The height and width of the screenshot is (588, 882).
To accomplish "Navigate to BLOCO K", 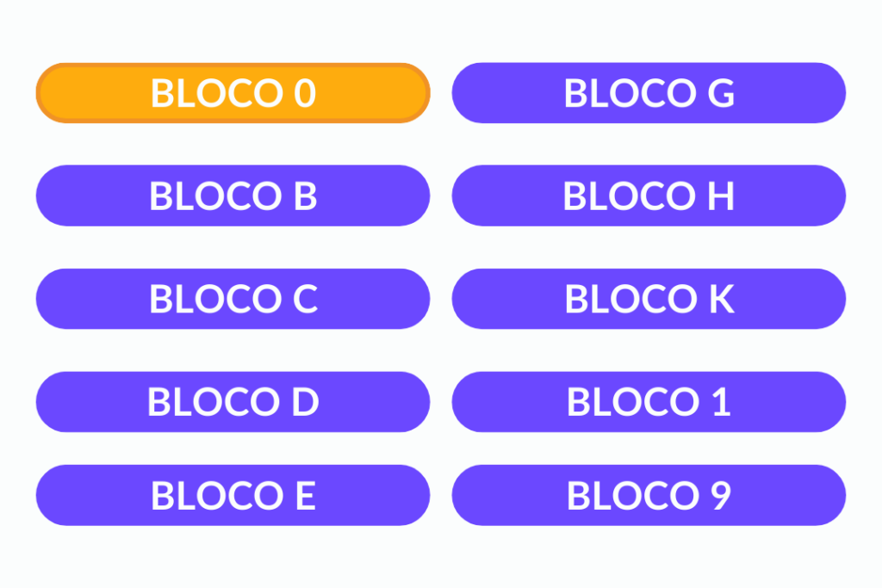I will pos(649,299).
